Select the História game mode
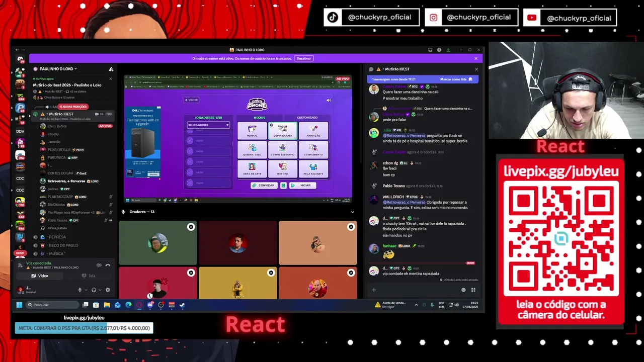The width and height of the screenshot is (644, 362). (x=283, y=168)
